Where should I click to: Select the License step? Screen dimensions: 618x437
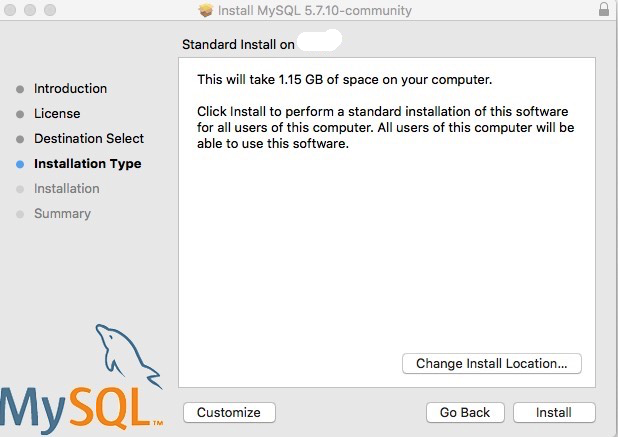[x=57, y=113]
